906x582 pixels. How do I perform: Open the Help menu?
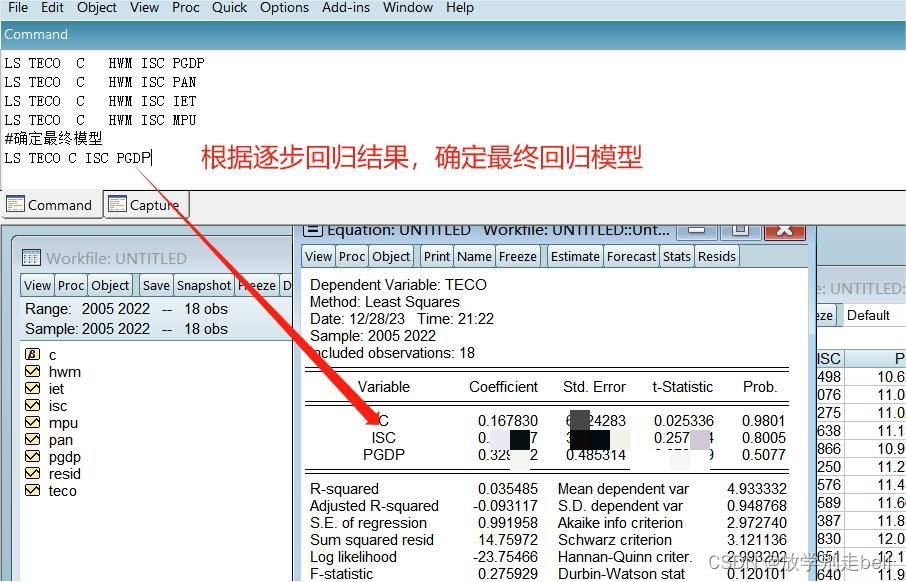pos(460,8)
